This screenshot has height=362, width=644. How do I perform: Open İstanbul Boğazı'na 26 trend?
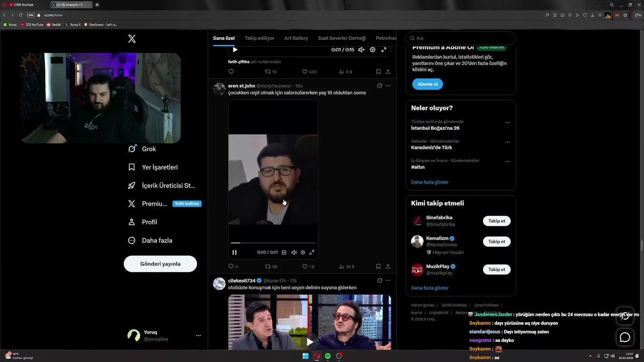coord(435,128)
